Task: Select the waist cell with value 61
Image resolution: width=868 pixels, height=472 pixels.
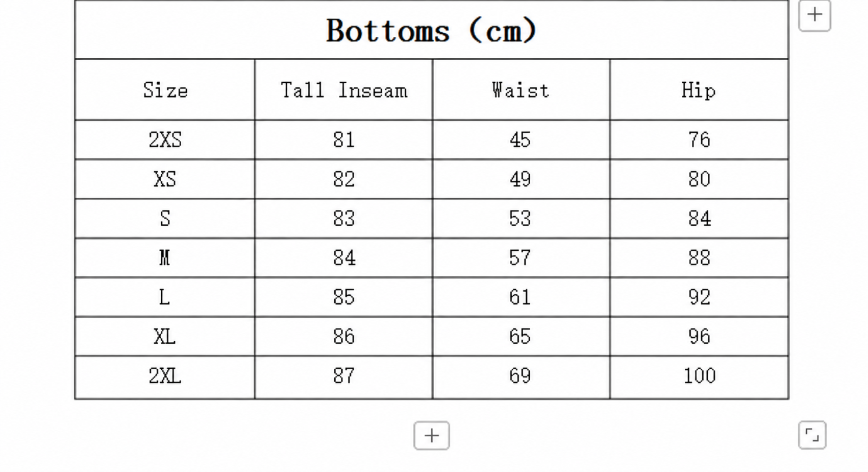Action: pyautogui.click(x=521, y=297)
